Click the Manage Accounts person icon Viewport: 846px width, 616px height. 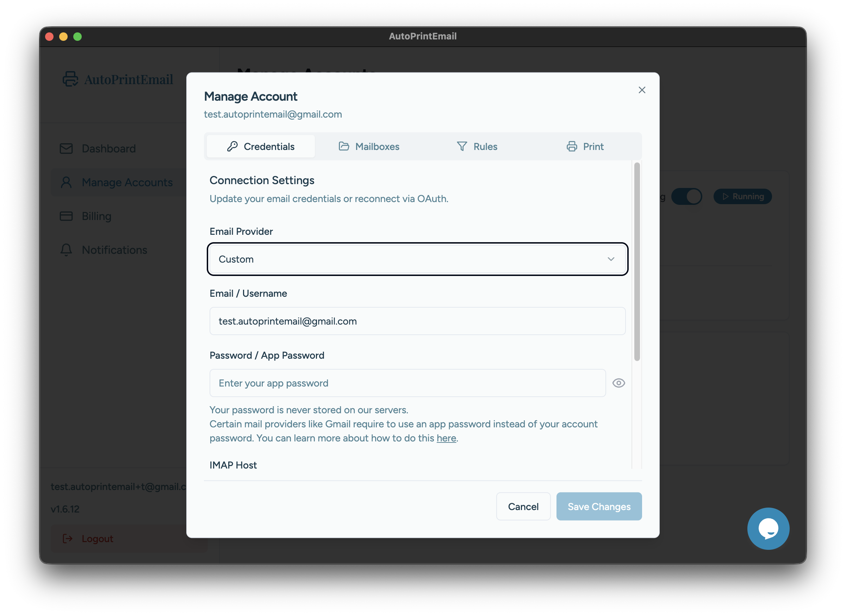66,182
